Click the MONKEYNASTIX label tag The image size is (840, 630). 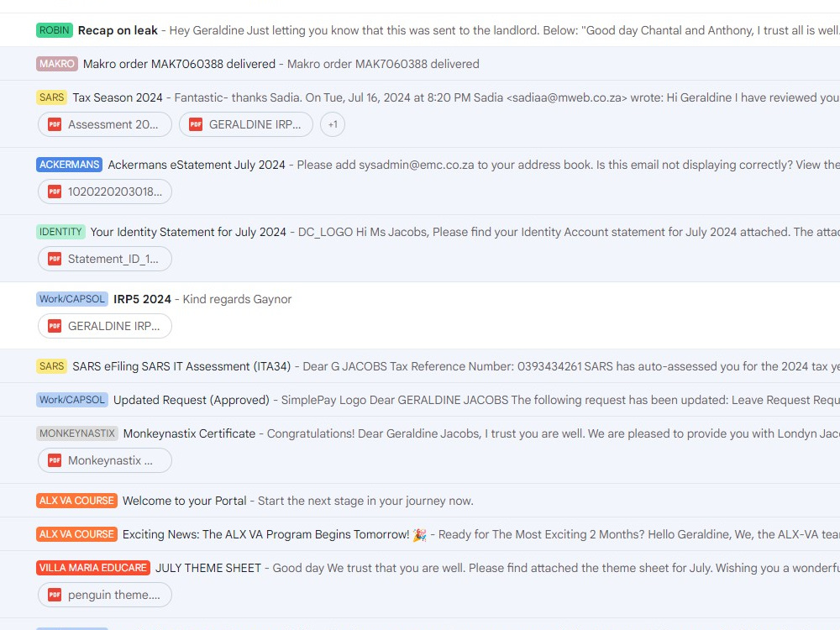coord(77,433)
